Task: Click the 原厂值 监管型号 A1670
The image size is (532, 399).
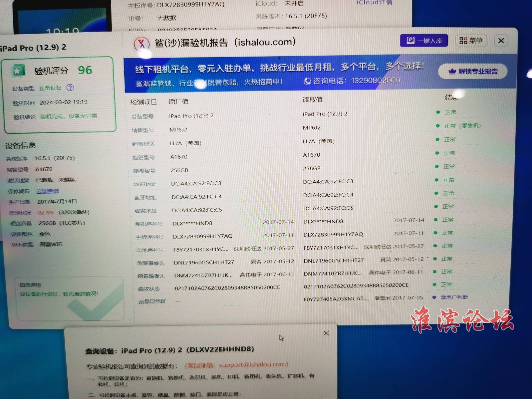Action: (179, 157)
